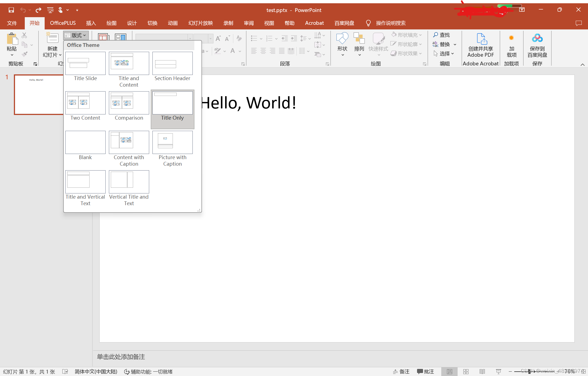Click the Arrange (排列) icon
Screen dimensions: 588x376
pos(359,39)
